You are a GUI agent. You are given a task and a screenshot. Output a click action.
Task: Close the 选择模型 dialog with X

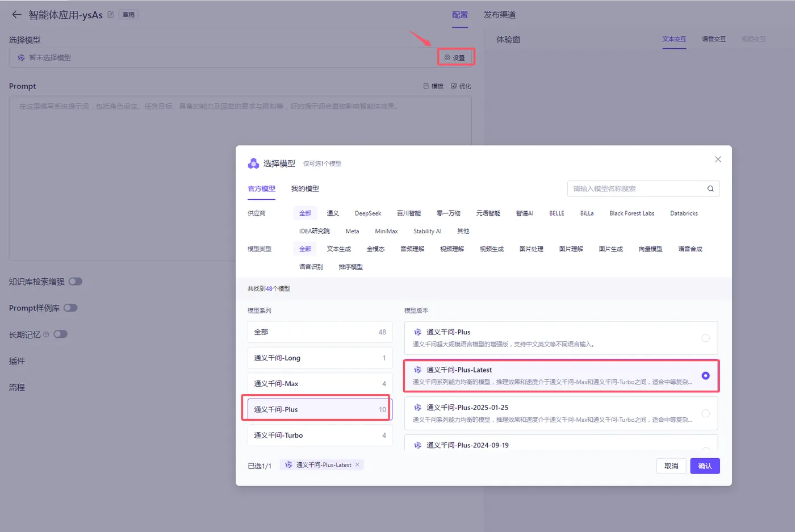(x=718, y=160)
